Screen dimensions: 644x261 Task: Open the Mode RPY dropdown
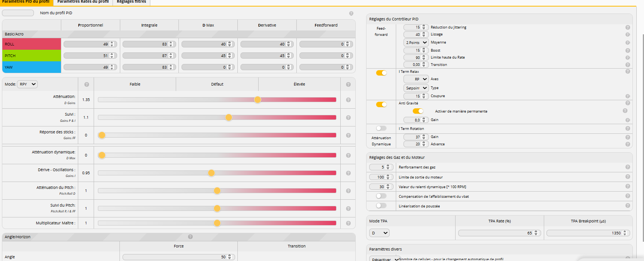click(x=27, y=84)
